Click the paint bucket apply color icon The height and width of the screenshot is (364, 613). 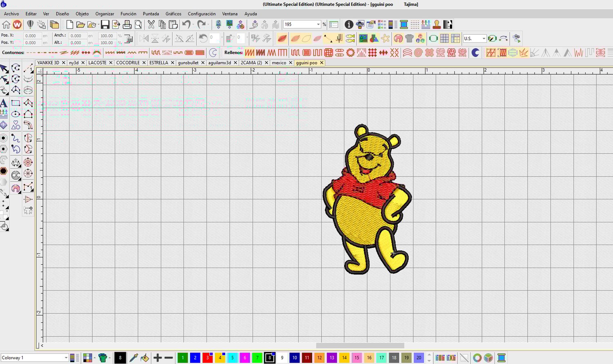(145, 358)
